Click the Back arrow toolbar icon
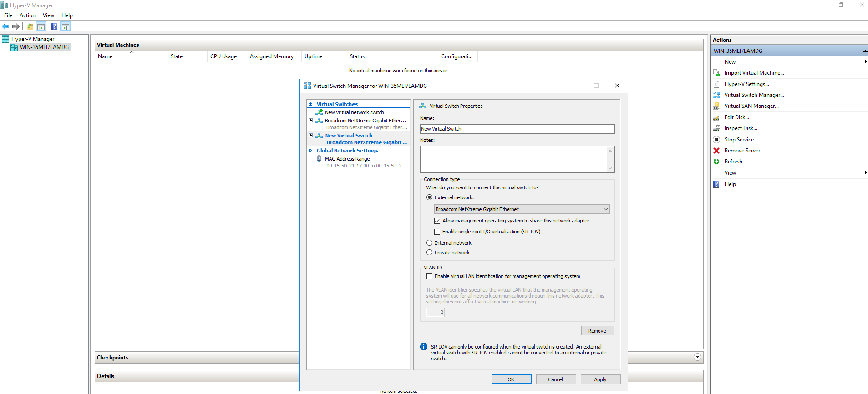This screenshot has width=868, height=394. click(x=5, y=27)
